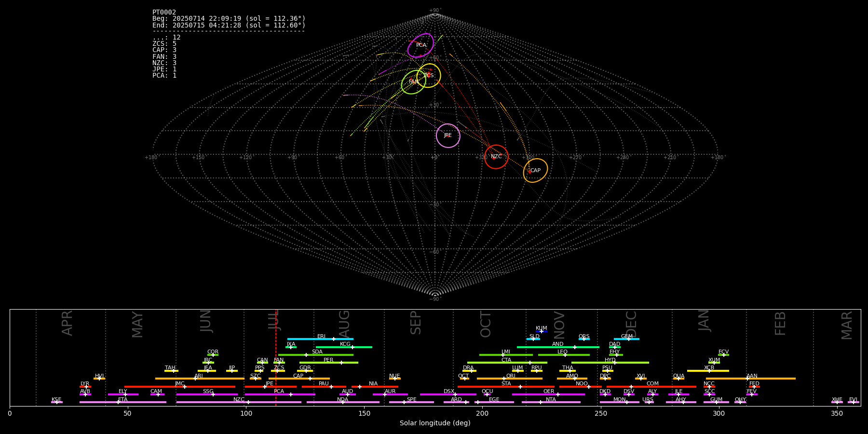
Task: Click the green FAN radiant circle on map
Action: pyautogui.click(x=414, y=82)
